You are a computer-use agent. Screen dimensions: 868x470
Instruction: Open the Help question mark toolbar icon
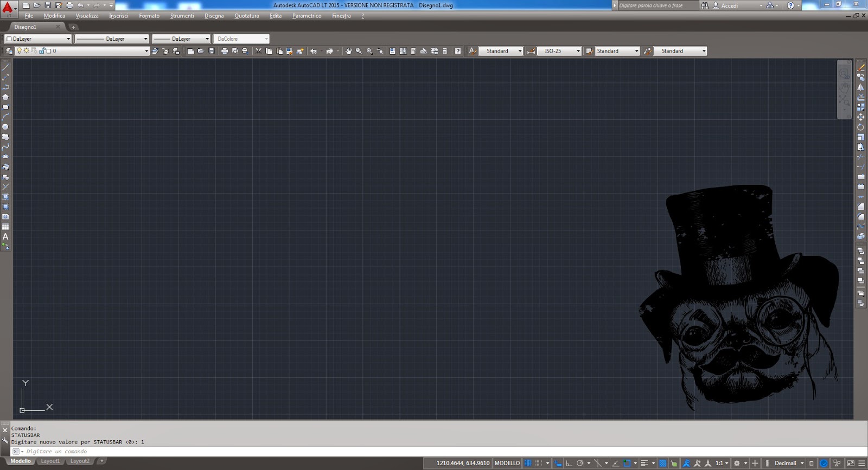pos(458,51)
